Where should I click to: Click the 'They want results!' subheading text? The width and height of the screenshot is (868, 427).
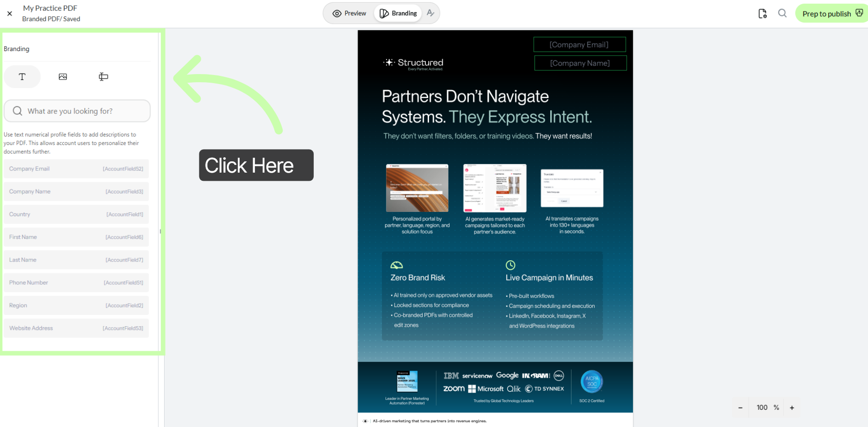pos(564,136)
